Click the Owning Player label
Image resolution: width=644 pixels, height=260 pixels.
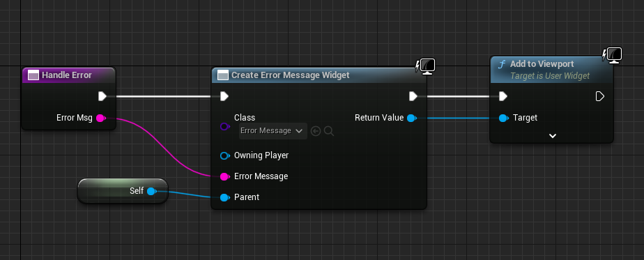[x=261, y=155]
